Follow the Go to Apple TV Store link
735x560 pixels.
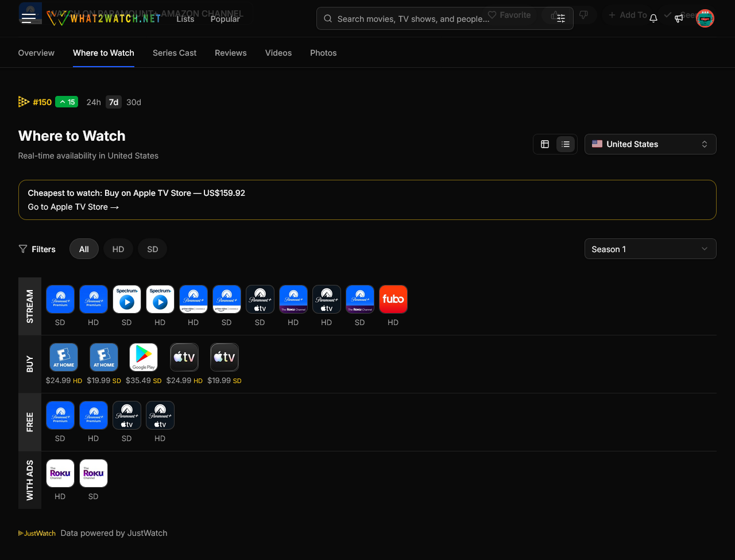73,207
